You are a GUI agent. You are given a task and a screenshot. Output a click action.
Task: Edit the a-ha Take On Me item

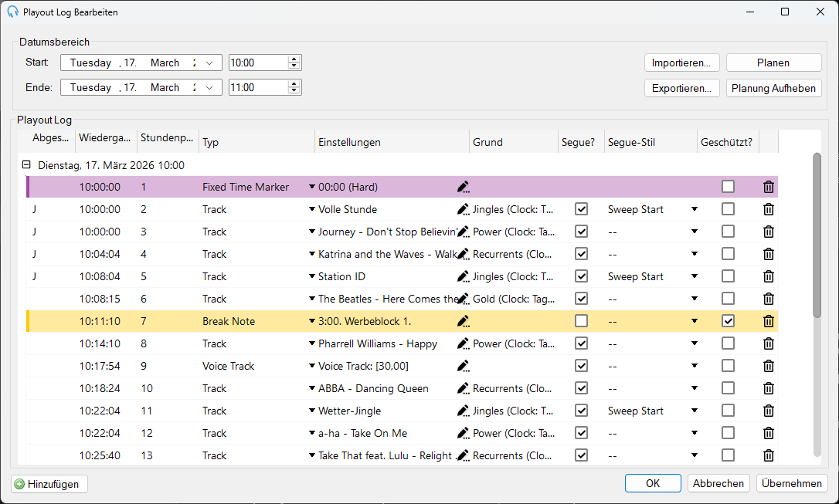(464, 434)
